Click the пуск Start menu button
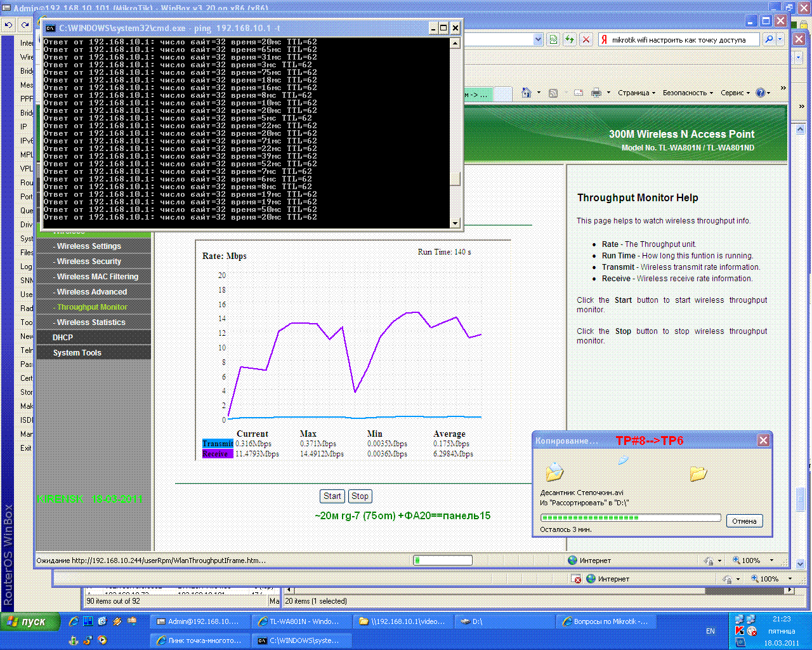The height and width of the screenshot is (650, 812). (30, 621)
